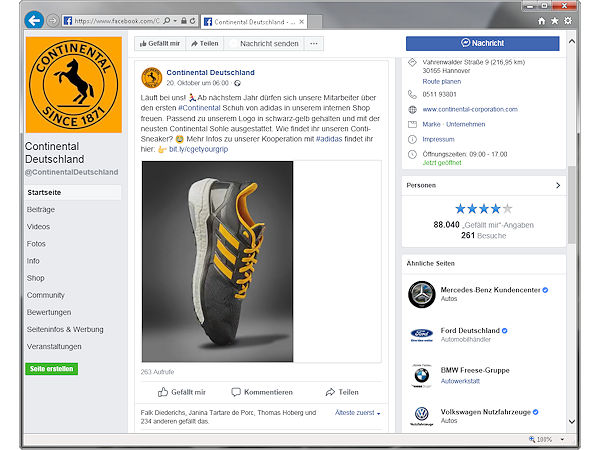Screen dimensions: 600x450
Task: Open favorites with the star icon
Action: pyautogui.click(x=554, y=21)
